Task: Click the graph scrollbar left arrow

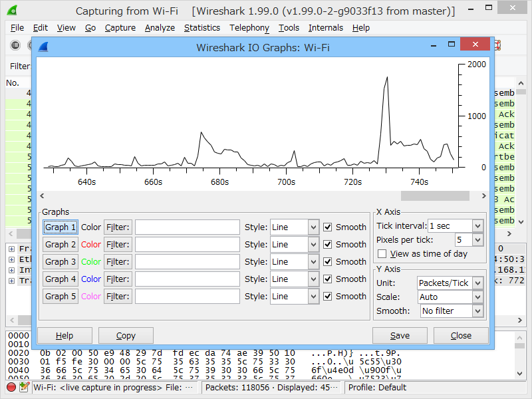Action: (42, 196)
